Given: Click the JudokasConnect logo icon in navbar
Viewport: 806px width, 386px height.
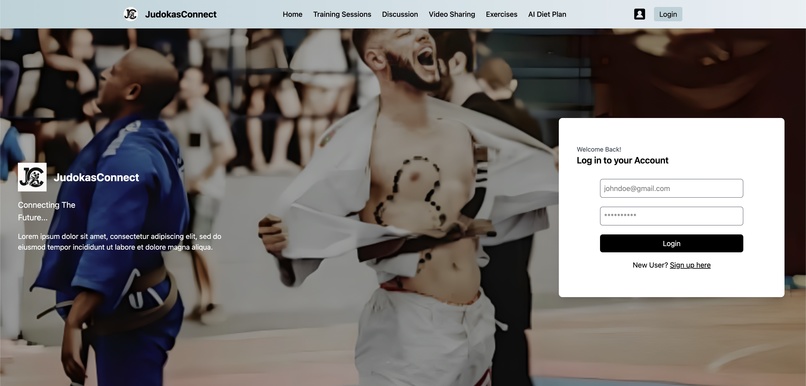Looking at the screenshot, I should (x=131, y=14).
